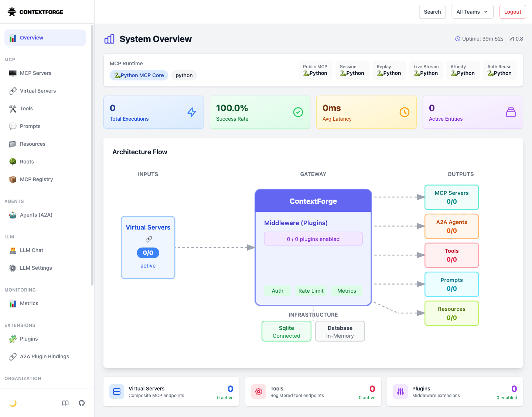
Task: Click the Auth middleware chip
Action: click(277, 291)
